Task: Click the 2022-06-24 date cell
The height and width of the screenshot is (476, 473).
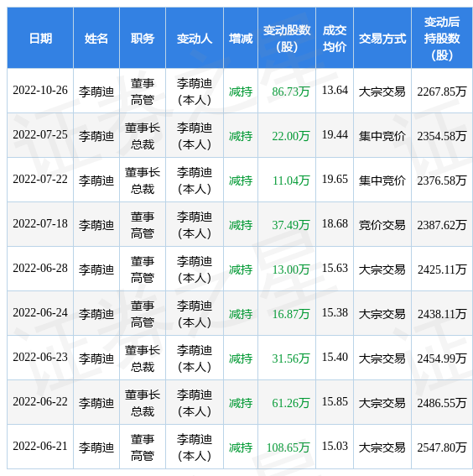Action: (x=40, y=312)
